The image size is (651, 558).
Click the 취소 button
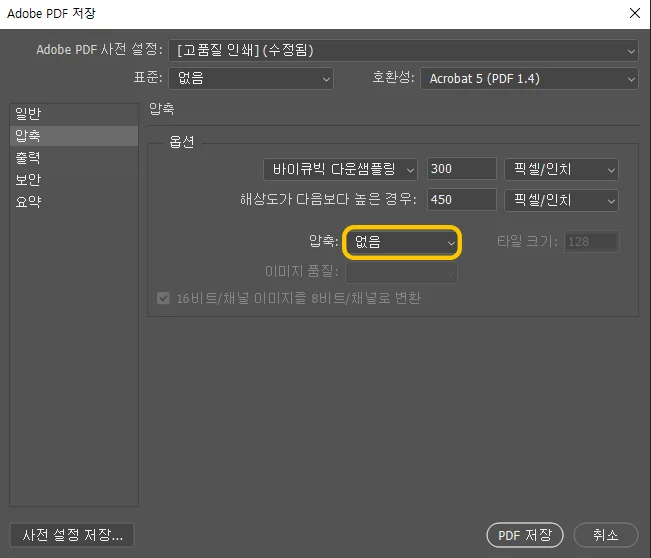click(606, 535)
